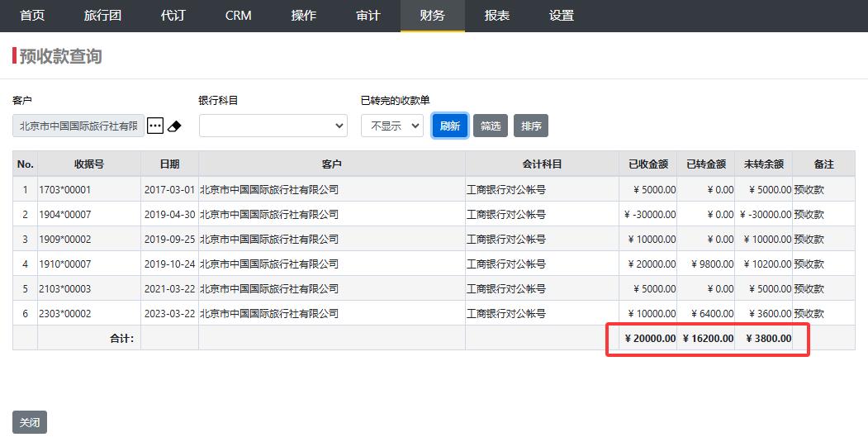Viewport: 868px width, 442px height.
Task: Click 工商银行对公帐号 in row 2303*00002
Action: pyautogui.click(x=506, y=313)
